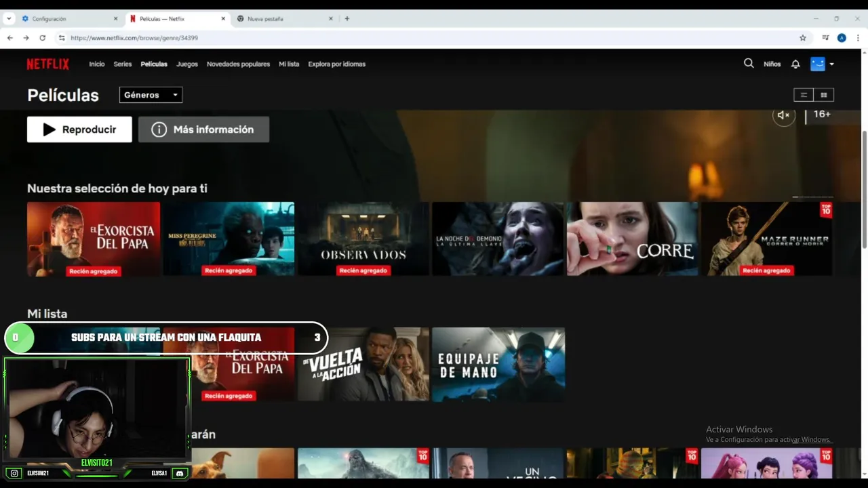Switch to the Configuración tab

coord(68,19)
